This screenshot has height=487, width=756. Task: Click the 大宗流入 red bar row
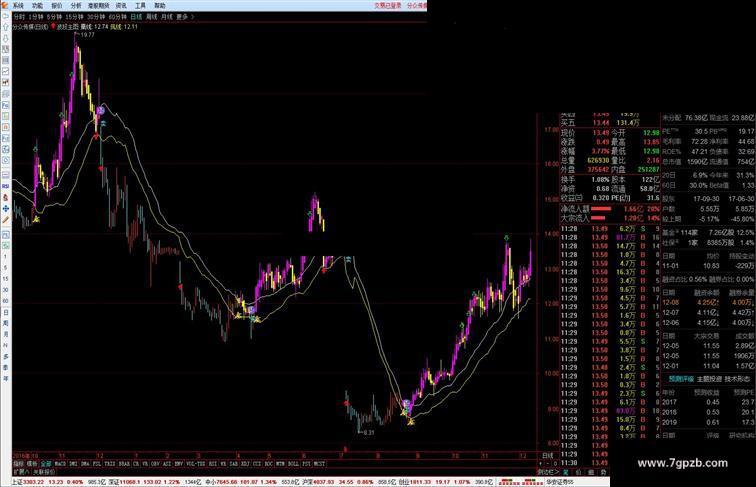click(610, 218)
